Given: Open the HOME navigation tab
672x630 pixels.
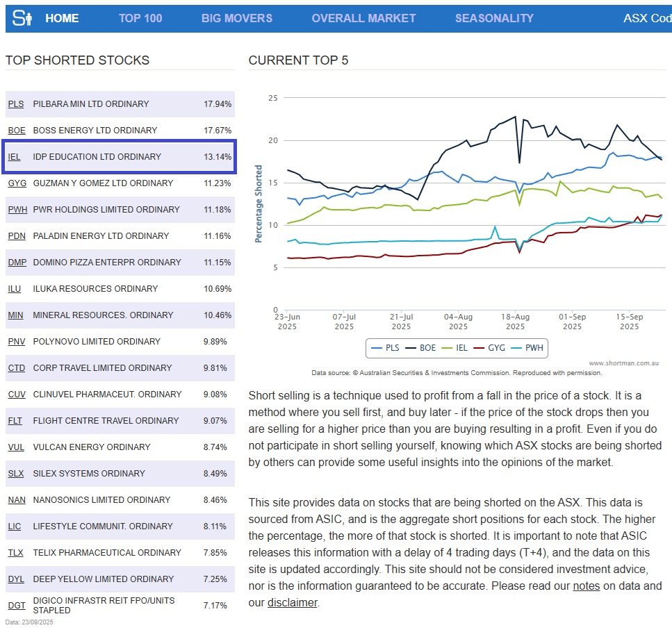Looking at the screenshot, I should (62, 19).
